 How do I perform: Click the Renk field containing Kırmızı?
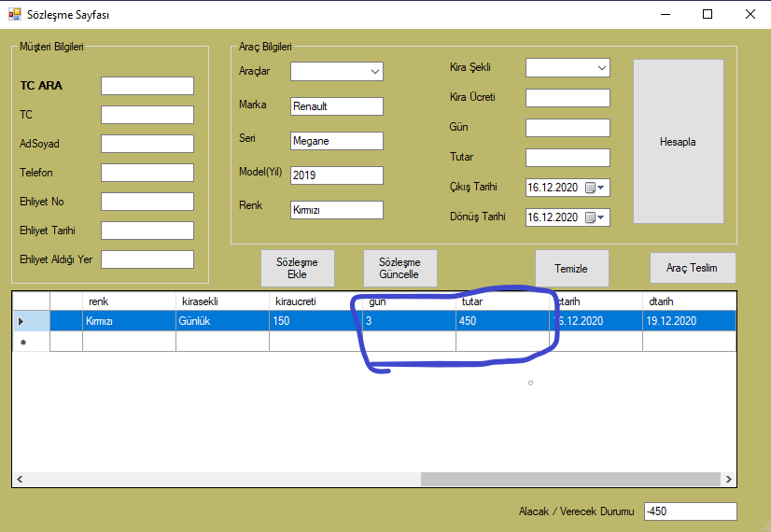(337, 210)
